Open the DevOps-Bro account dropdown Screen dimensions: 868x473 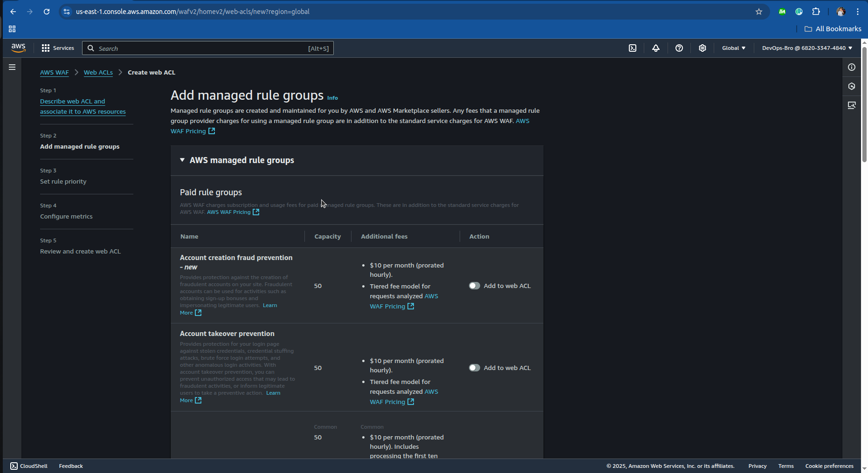coord(807,48)
